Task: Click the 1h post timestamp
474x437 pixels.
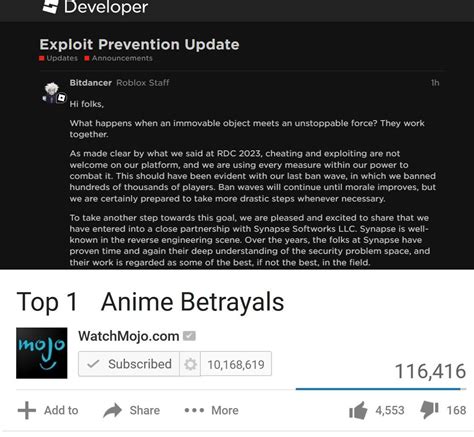Action: point(435,83)
